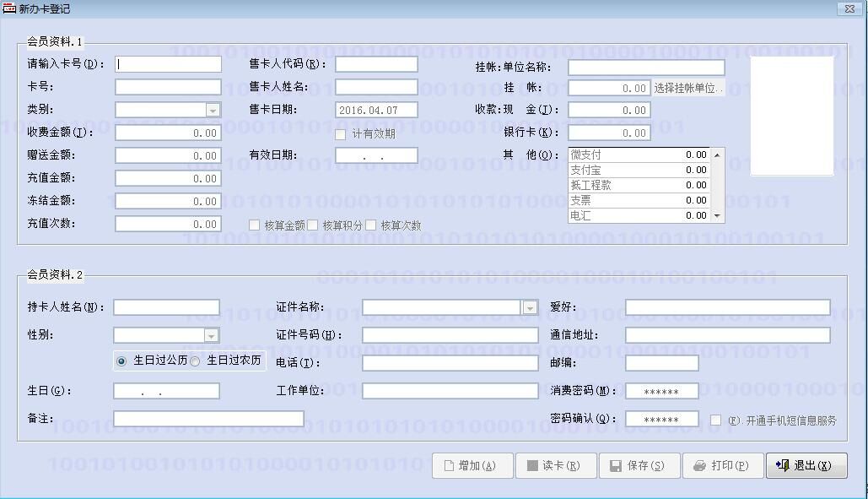Click the 读卡(R) read card button
The width and height of the screenshot is (868, 499).
tap(555, 466)
